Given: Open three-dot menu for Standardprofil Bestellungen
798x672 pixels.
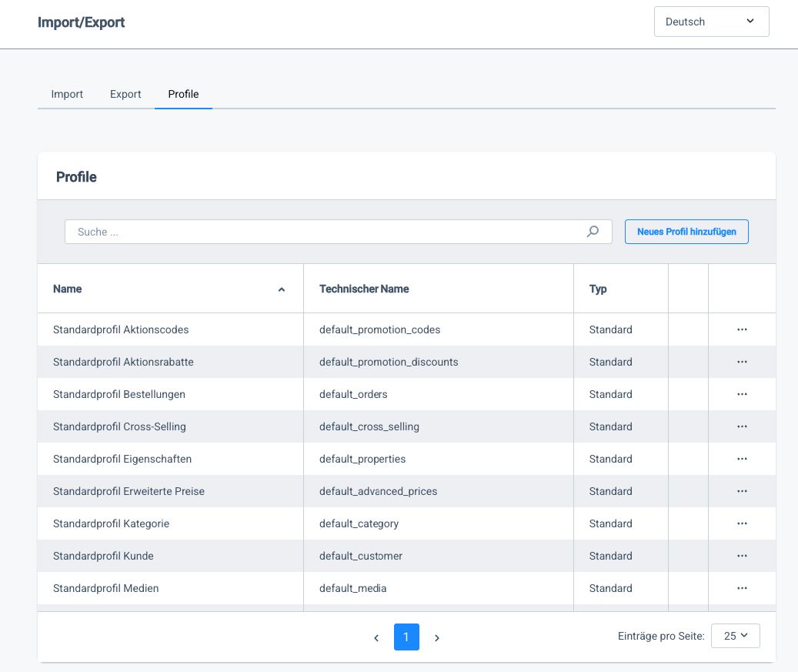Looking at the screenshot, I should (x=742, y=394).
